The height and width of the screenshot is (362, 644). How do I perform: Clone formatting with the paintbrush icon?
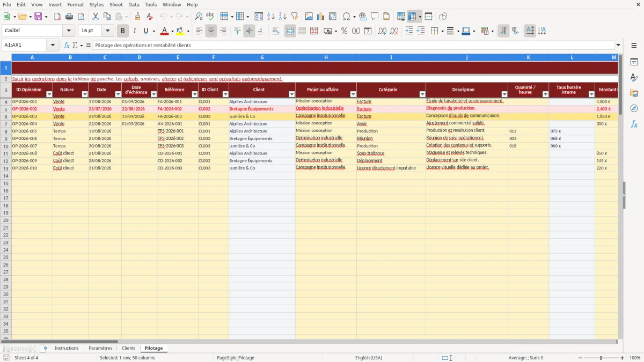(x=137, y=17)
